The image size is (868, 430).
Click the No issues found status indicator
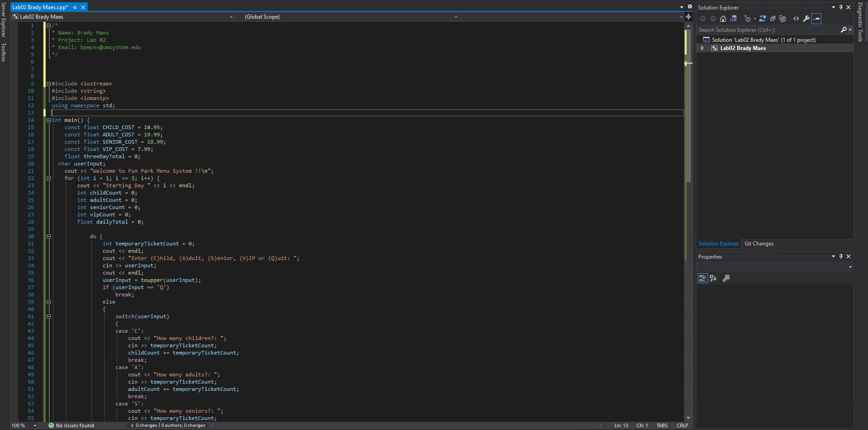point(71,425)
